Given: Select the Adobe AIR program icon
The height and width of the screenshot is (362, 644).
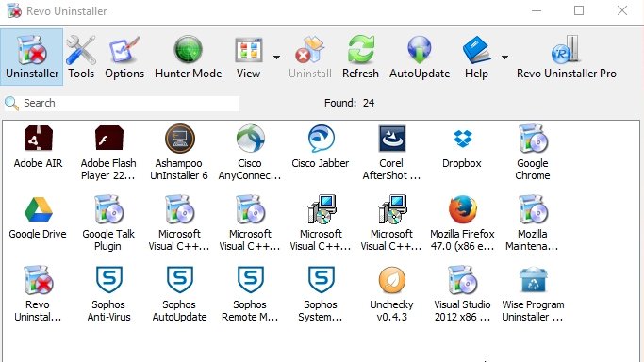Looking at the screenshot, I should tap(39, 139).
